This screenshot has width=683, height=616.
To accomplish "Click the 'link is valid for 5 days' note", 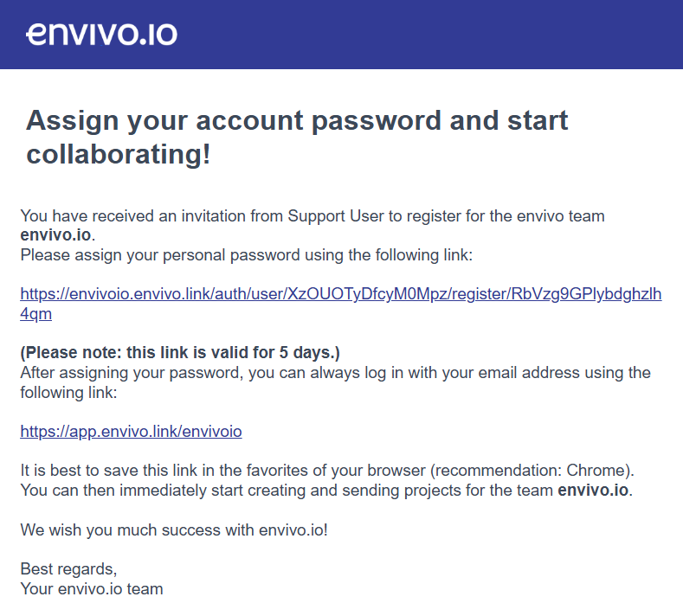I will [180, 353].
